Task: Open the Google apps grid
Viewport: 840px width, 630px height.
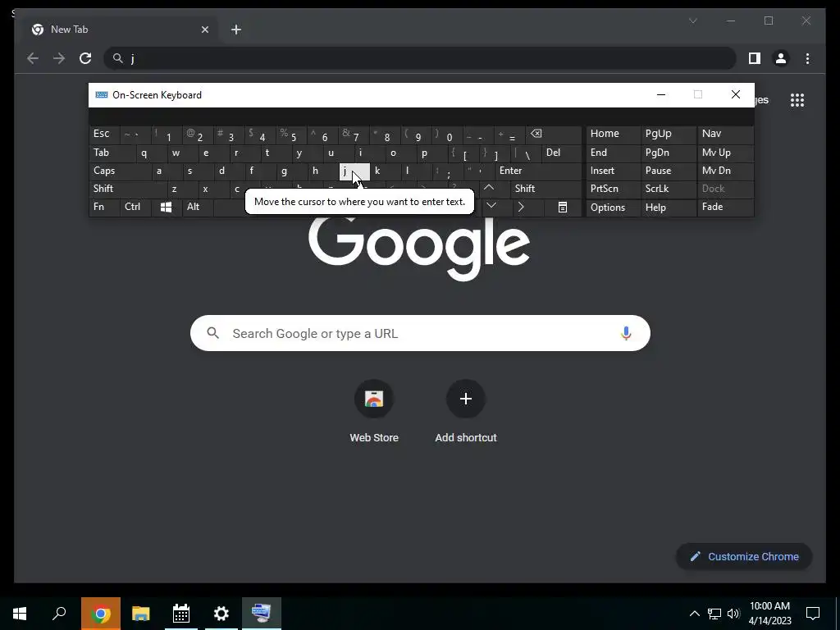Action: (797, 99)
